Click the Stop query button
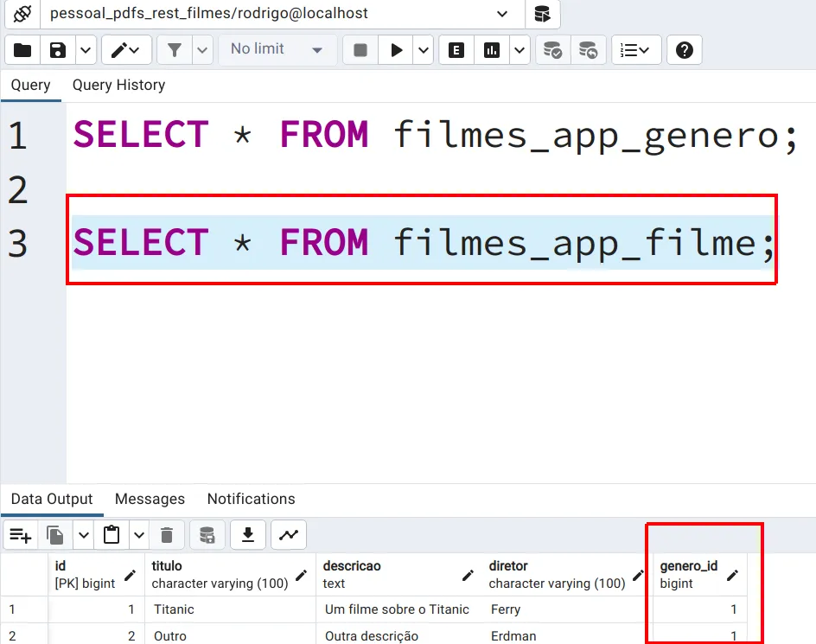The height and width of the screenshot is (644, 816). [360, 50]
